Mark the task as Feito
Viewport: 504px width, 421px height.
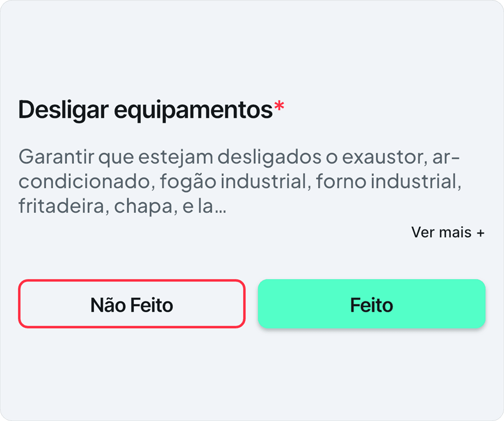371,304
